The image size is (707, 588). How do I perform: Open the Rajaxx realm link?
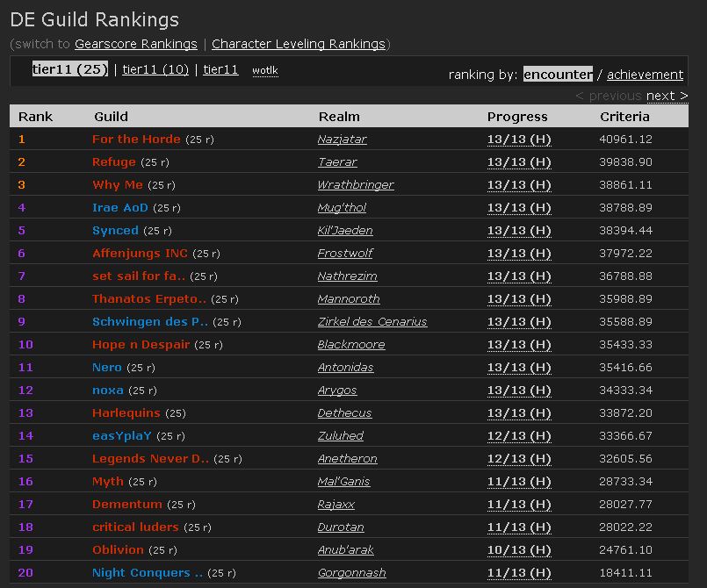click(335, 505)
